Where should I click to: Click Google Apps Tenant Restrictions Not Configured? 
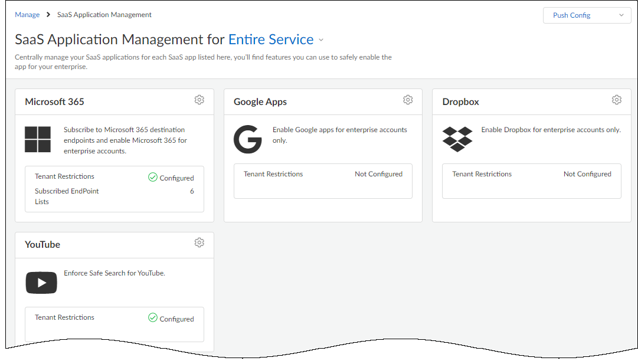pos(378,174)
